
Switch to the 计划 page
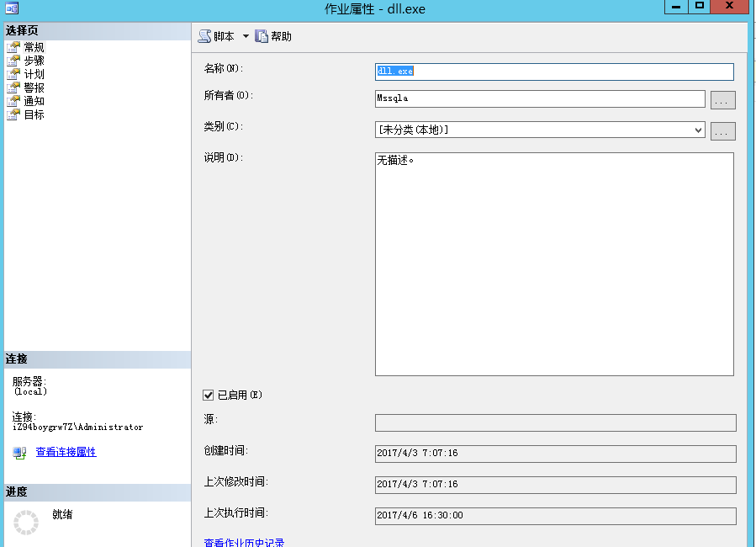[x=34, y=74]
